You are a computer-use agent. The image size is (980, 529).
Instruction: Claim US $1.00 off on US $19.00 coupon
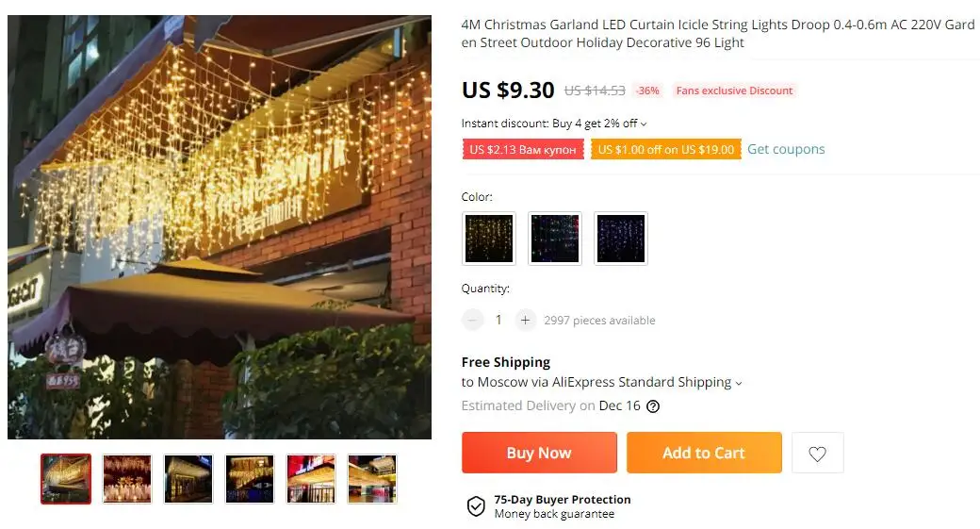666,149
